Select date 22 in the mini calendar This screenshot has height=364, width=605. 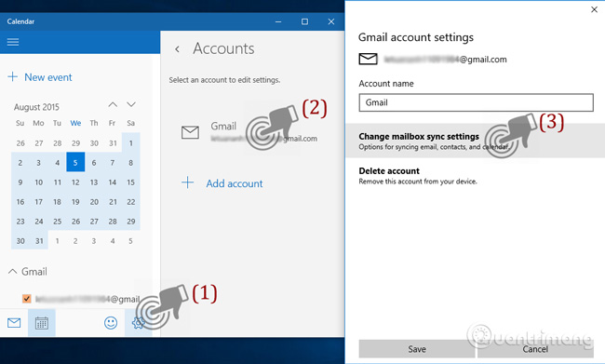click(x=131, y=202)
